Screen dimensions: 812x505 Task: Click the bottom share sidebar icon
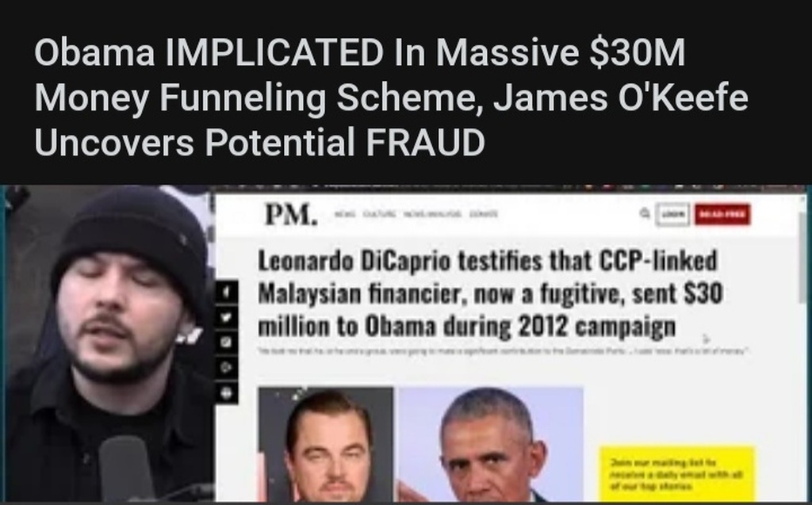tap(226, 392)
